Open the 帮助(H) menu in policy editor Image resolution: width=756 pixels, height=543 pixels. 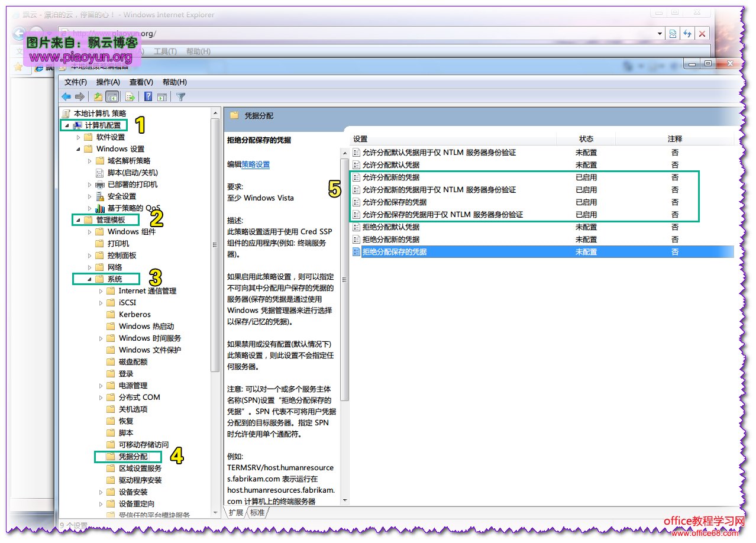(x=175, y=82)
